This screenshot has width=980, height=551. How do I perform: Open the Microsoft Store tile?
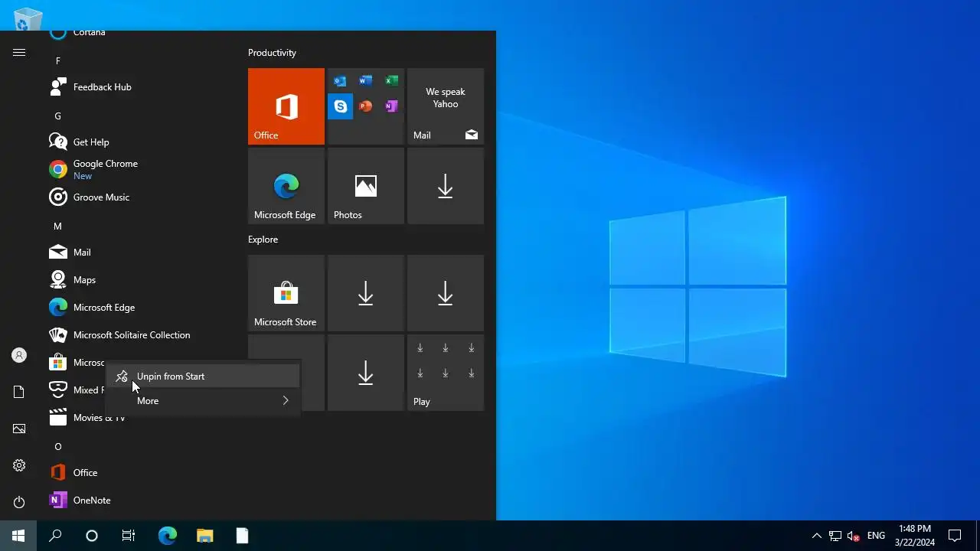[286, 293]
